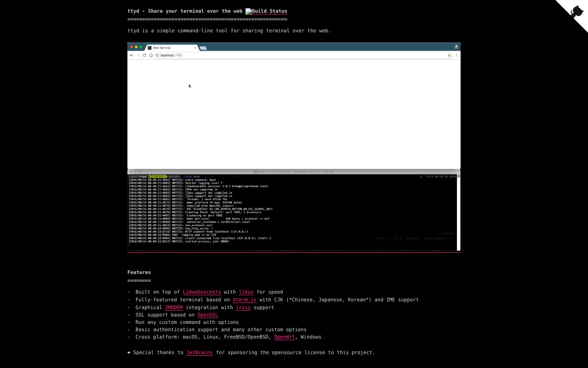The width and height of the screenshot is (588, 368).
Task: Click the text 'Run any custom command with options'
Action: click(187, 322)
